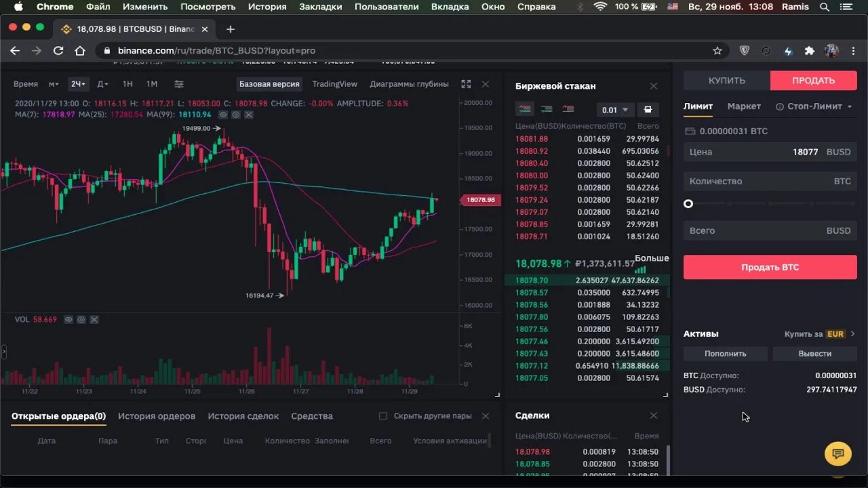This screenshot has width=868, height=488.
Task: Hide the MA indicators with the eye icon
Action: [222, 115]
